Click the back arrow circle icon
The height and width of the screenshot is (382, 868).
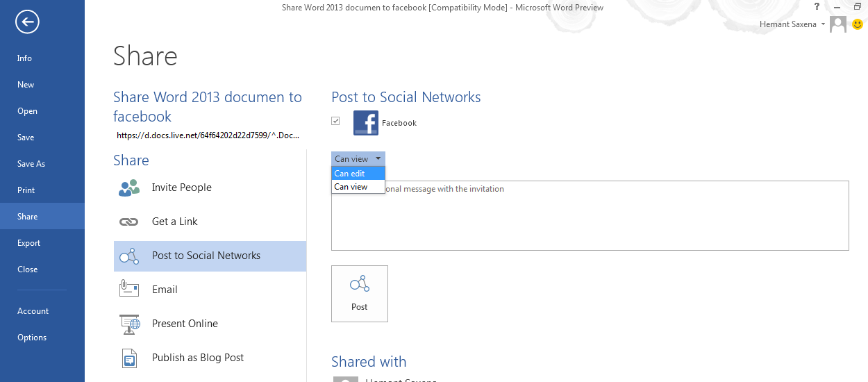click(28, 23)
